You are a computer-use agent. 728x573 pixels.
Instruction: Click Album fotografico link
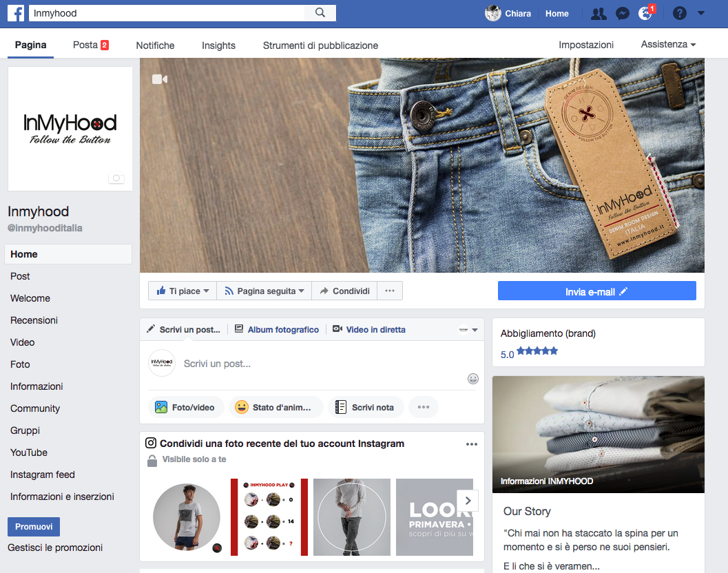tap(277, 330)
